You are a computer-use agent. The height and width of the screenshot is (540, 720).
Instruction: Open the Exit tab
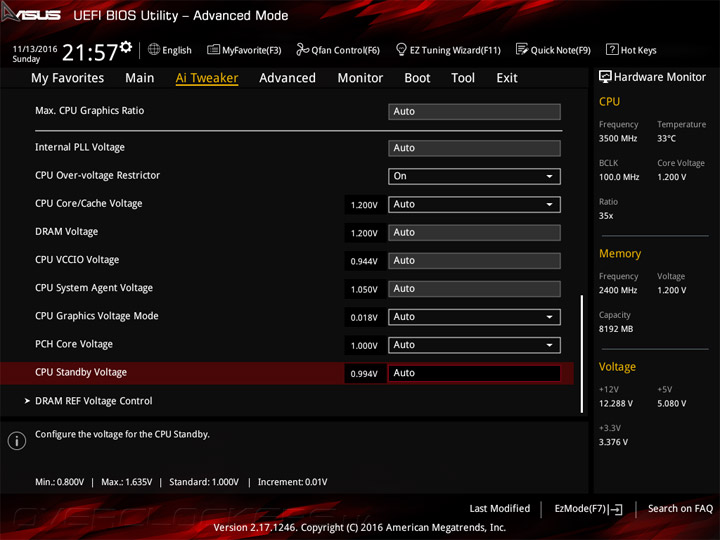point(506,78)
